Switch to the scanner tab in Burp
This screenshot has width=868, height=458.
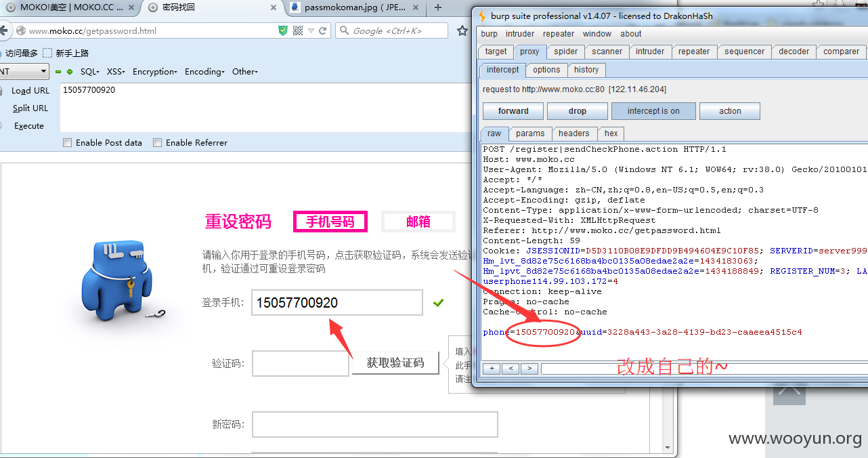tap(607, 51)
